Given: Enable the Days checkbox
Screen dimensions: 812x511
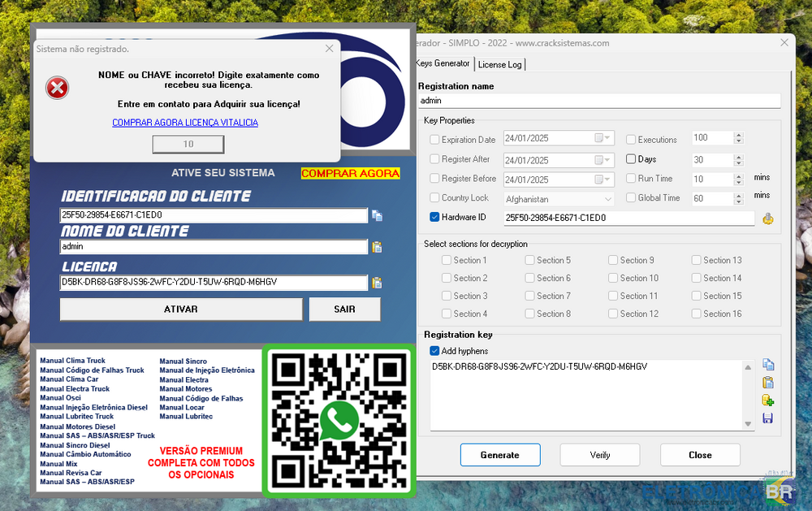Looking at the screenshot, I should pos(631,159).
